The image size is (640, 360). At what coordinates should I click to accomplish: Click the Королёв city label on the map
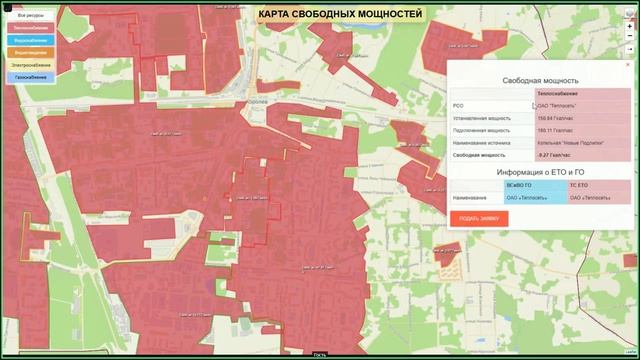(258, 102)
